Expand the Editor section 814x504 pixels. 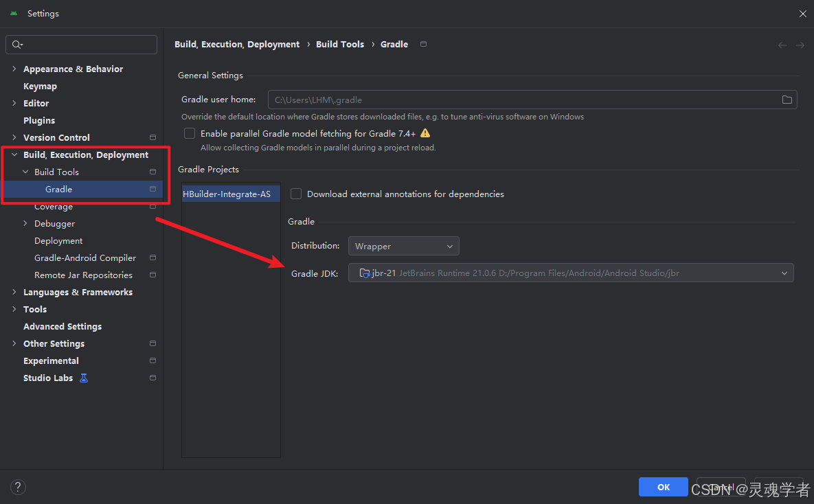pyautogui.click(x=14, y=103)
